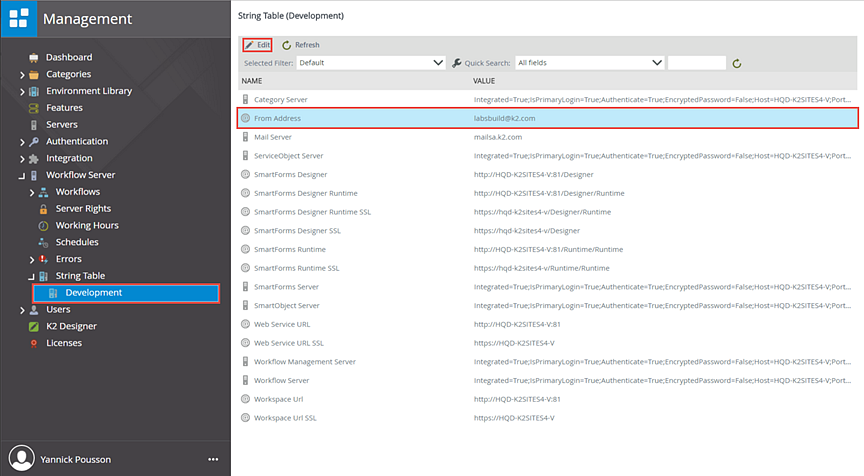
Task: Click the Schedules icon
Action: (44, 242)
